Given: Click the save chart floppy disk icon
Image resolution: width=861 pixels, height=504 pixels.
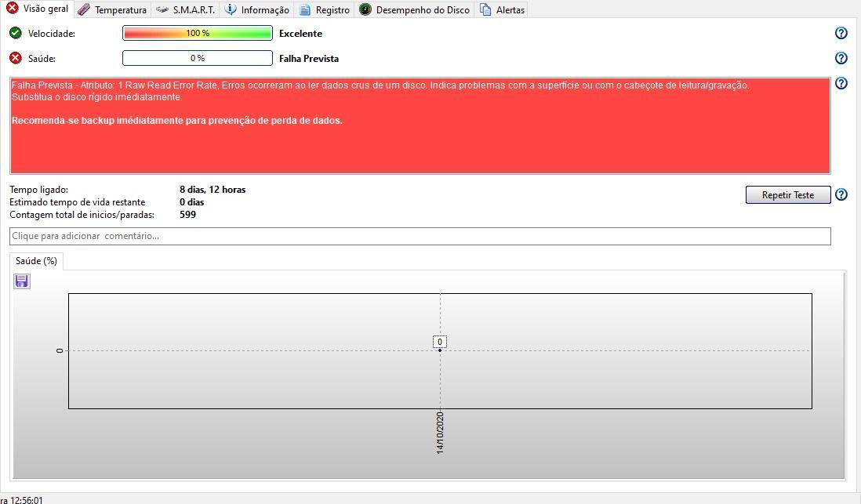Looking at the screenshot, I should click(x=21, y=281).
